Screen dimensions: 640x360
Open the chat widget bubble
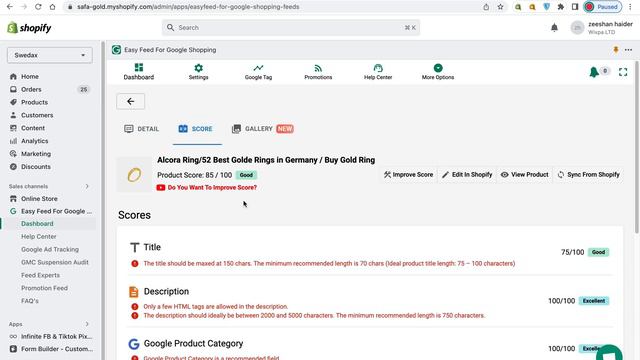[x=609, y=353]
